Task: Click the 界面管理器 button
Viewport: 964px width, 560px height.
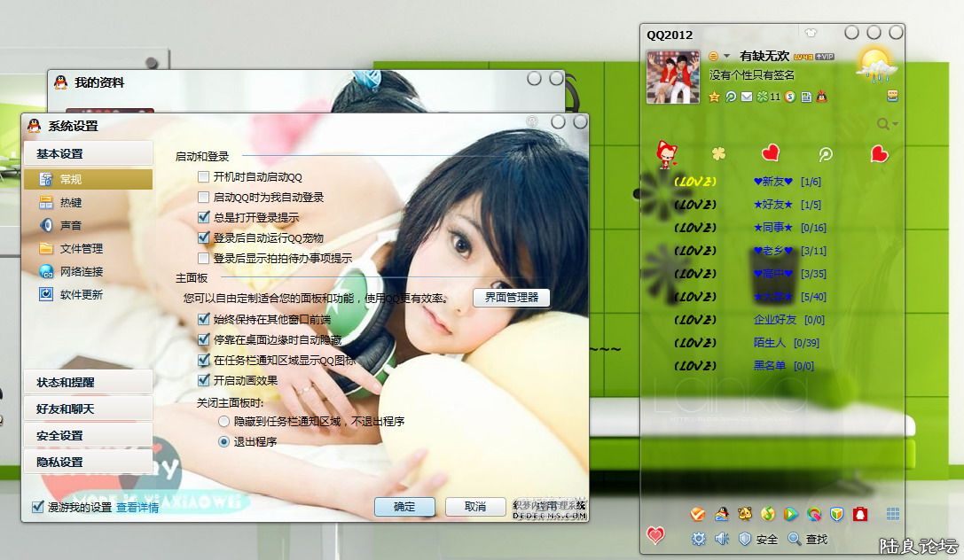Action: [x=512, y=298]
